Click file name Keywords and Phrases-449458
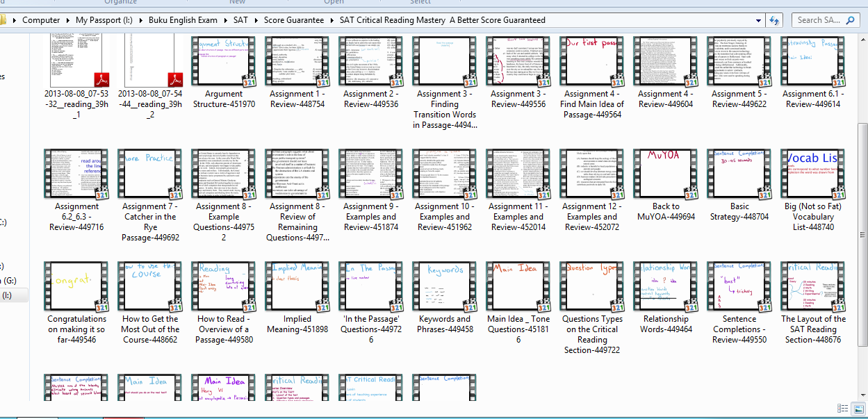The height and width of the screenshot is (419, 868). coord(445,324)
